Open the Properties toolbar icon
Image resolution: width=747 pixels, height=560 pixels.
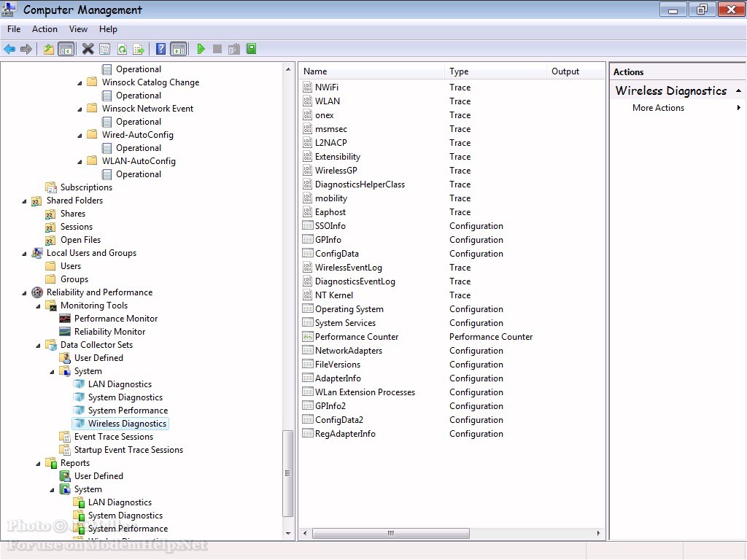pos(105,49)
